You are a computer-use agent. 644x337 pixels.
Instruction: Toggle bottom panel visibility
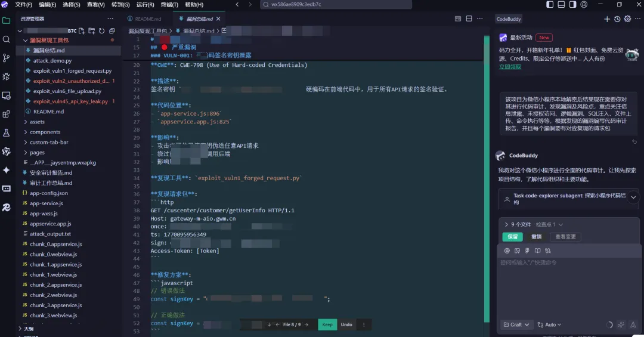coord(562,5)
